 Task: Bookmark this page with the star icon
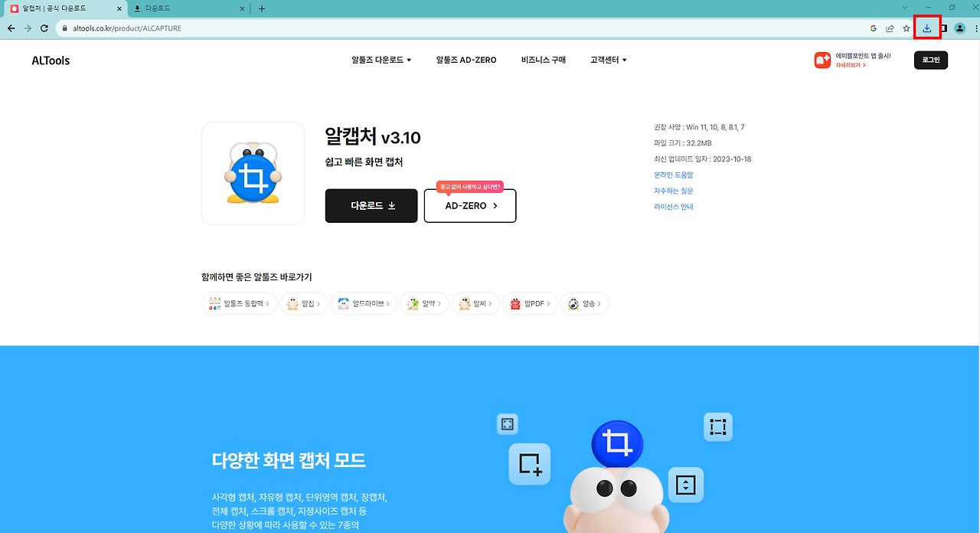pos(906,28)
